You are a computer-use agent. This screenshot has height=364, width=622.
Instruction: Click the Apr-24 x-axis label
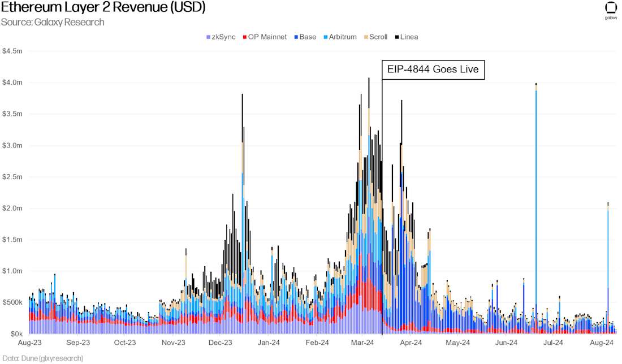(x=411, y=343)
